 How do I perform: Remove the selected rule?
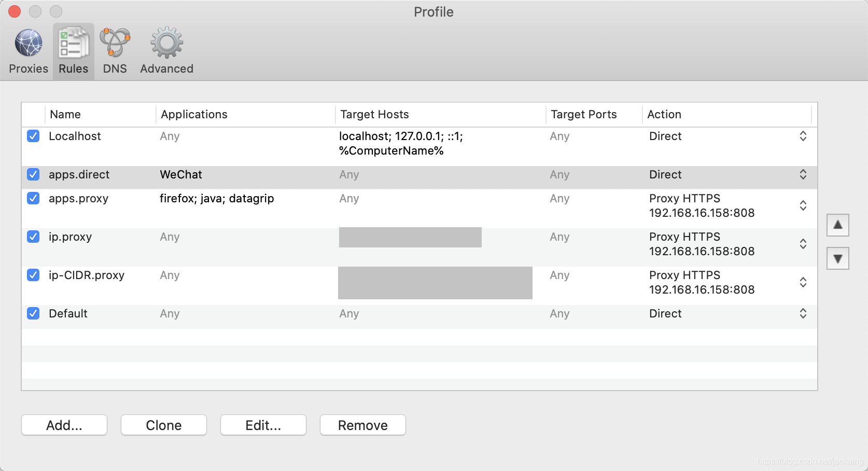(x=363, y=425)
